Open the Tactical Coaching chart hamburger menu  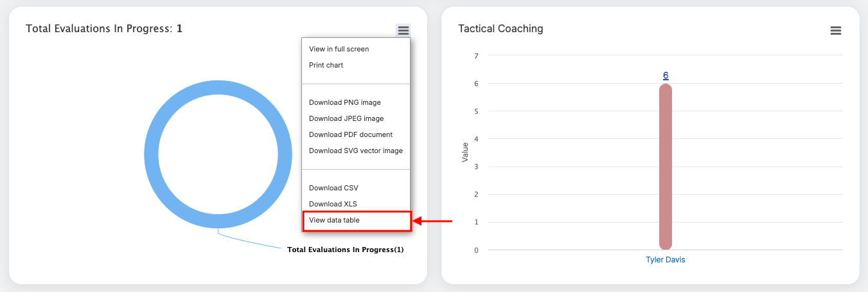835,30
